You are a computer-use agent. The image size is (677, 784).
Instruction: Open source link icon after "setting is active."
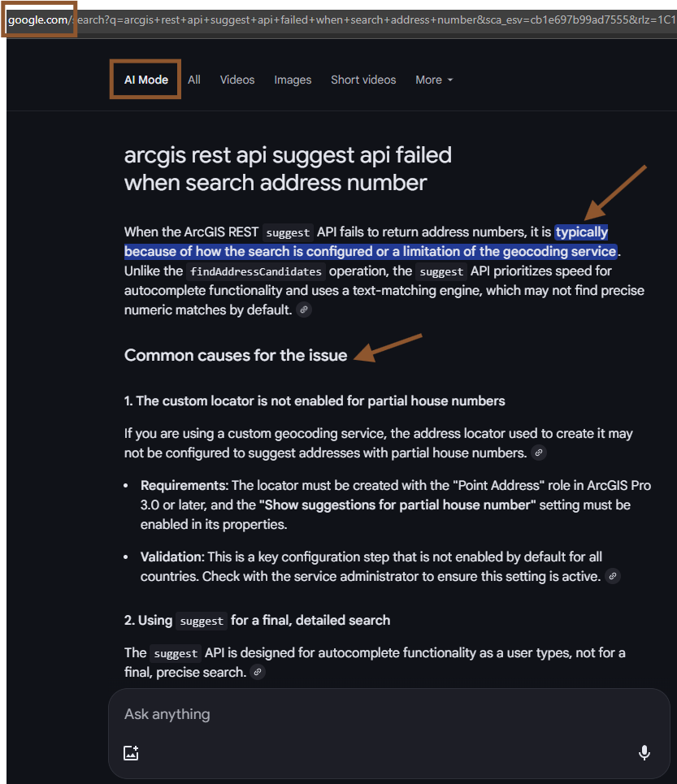pos(613,577)
